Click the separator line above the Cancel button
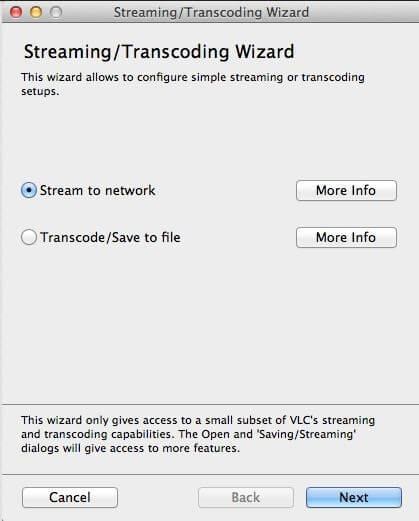 pyautogui.click(x=210, y=474)
